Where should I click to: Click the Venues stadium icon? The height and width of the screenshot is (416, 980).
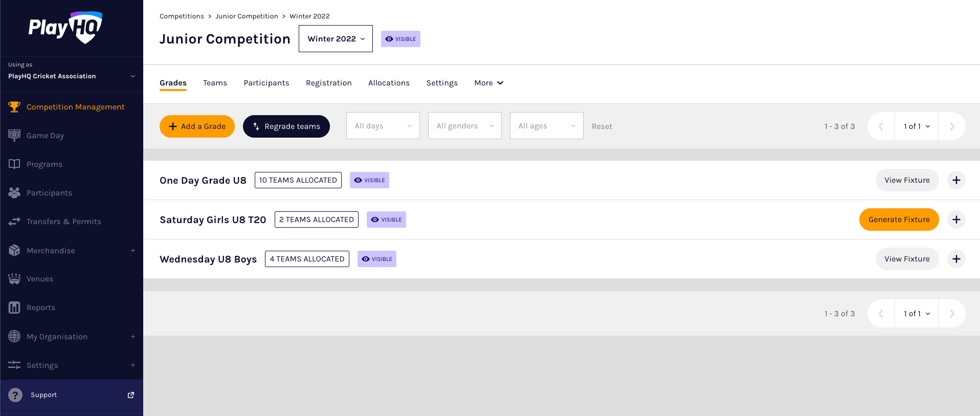[14, 279]
